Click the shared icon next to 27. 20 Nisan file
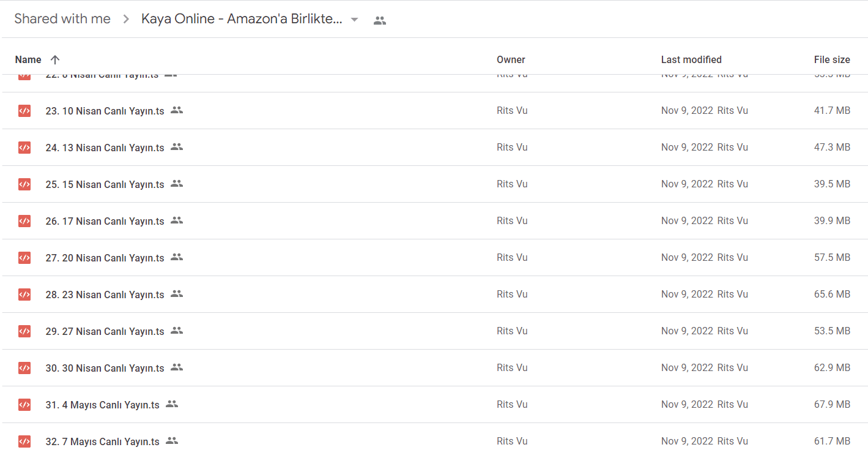 pos(177,257)
